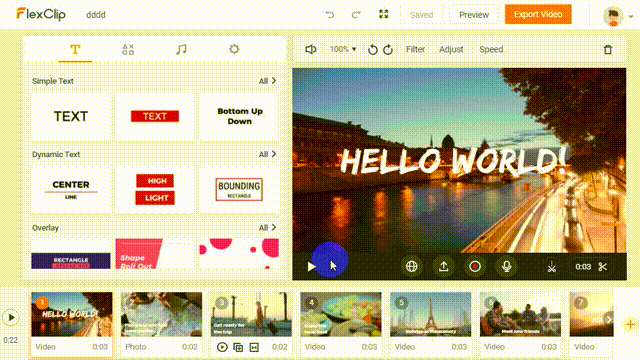Click the globe icon under preview
640x360 pixels.
click(411, 267)
